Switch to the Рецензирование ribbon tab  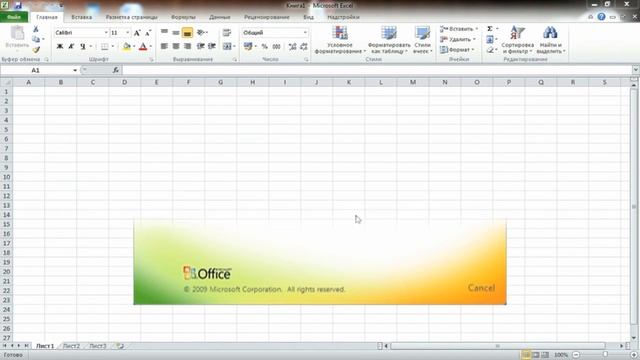(x=267, y=17)
